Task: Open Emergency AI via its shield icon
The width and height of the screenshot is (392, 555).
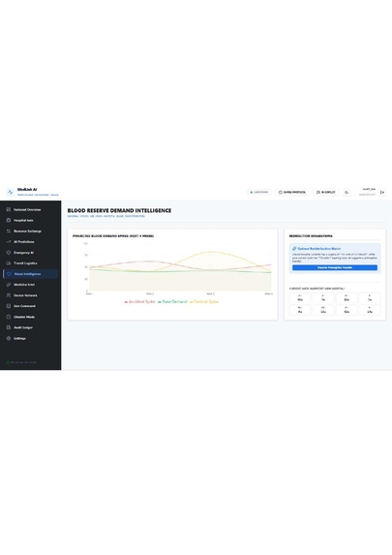Action: [x=9, y=253]
